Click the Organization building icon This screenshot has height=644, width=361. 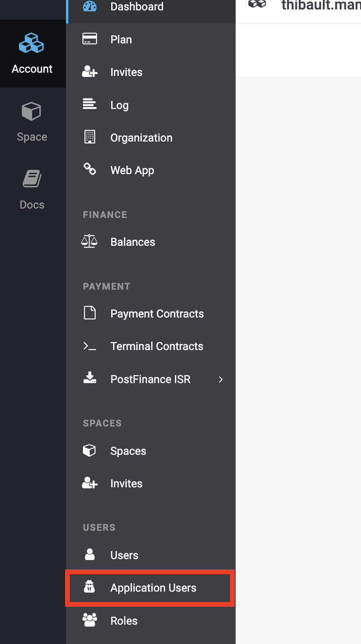[x=90, y=137]
